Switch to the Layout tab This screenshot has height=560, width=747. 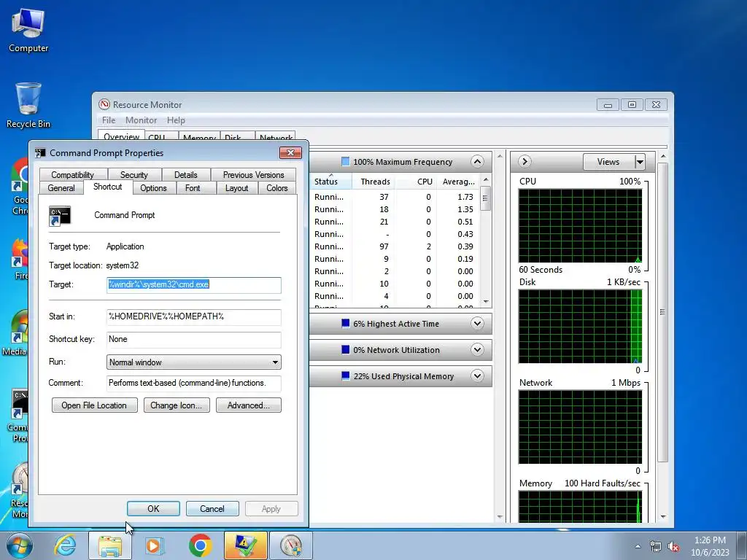[x=237, y=187]
